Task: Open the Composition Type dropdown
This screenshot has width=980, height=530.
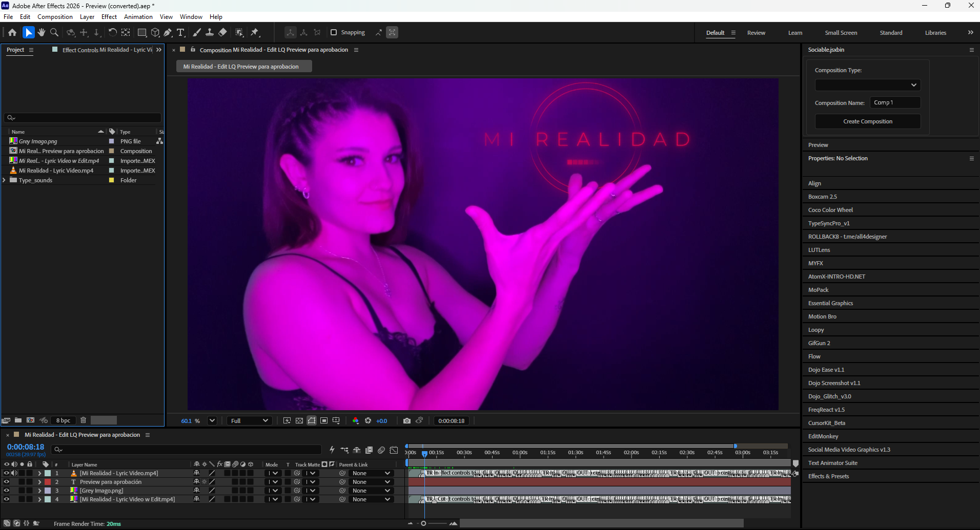Action: point(868,85)
